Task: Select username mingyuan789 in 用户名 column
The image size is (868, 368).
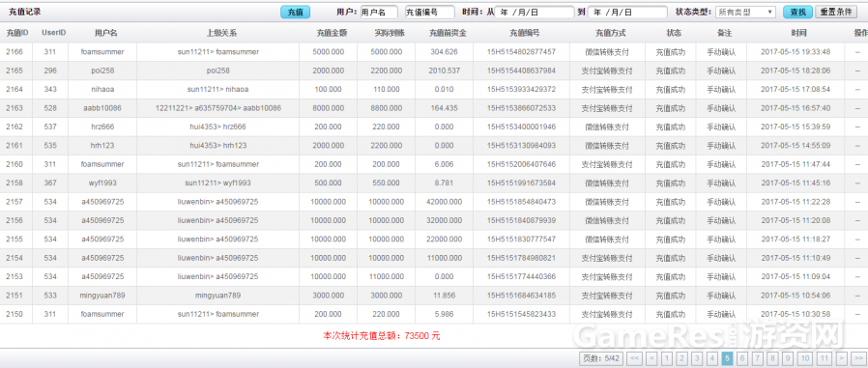Action: (x=102, y=296)
